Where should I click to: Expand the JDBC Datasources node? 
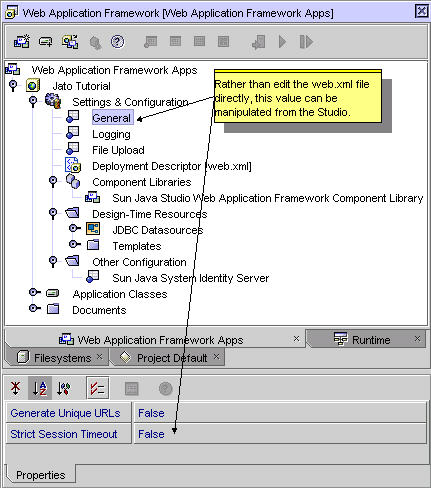75,228
